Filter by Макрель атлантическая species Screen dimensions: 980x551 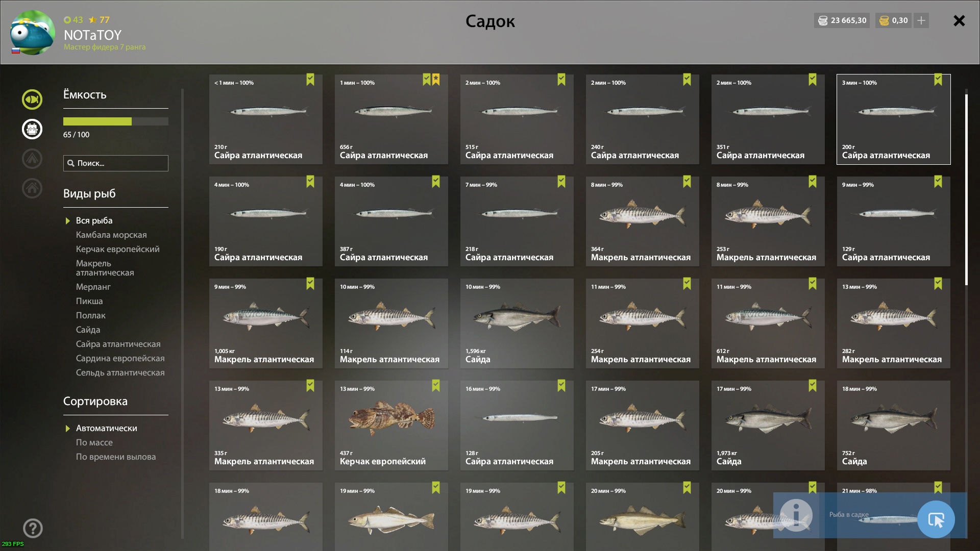click(x=105, y=268)
